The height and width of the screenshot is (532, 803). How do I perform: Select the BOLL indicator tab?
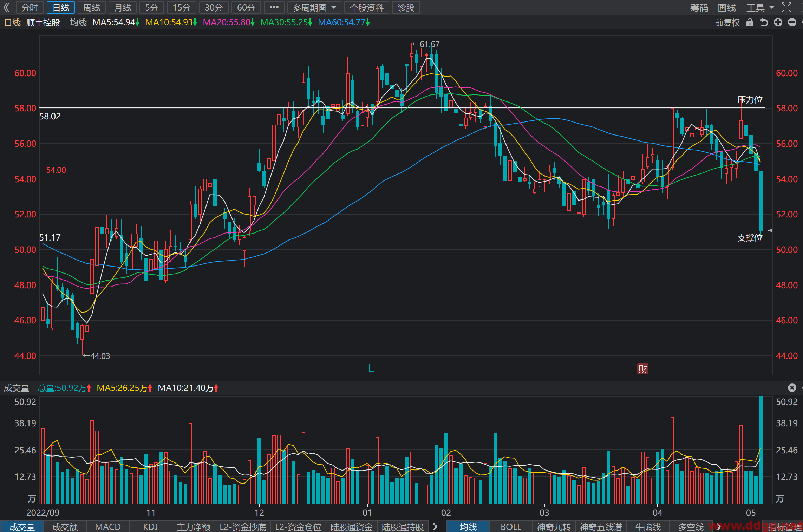click(511, 527)
